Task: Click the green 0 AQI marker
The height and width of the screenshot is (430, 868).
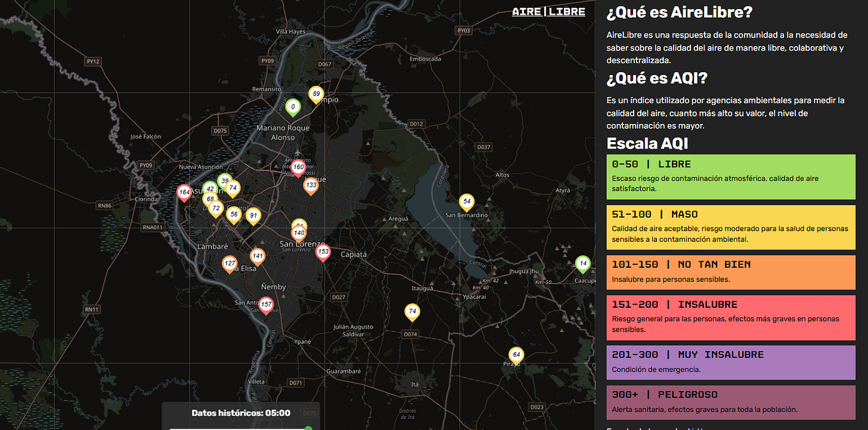Action: pyautogui.click(x=293, y=107)
